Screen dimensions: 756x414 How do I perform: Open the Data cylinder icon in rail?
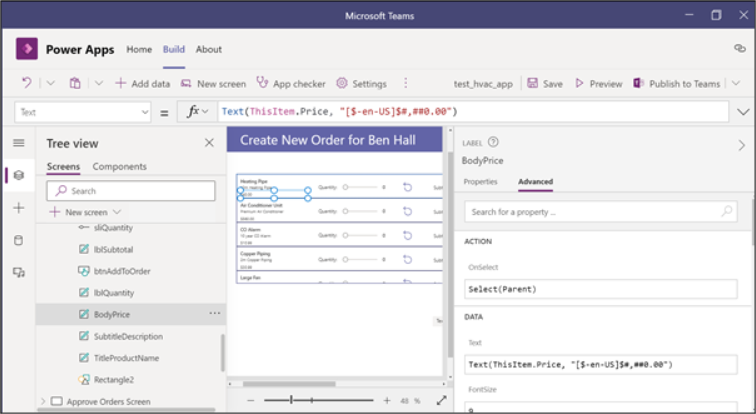(x=18, y=240)
